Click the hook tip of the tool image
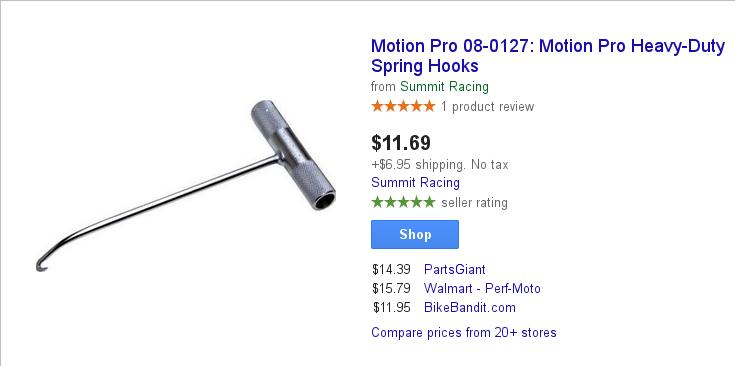The height and width of the screenshot is (366, 735). click(41, 265)
